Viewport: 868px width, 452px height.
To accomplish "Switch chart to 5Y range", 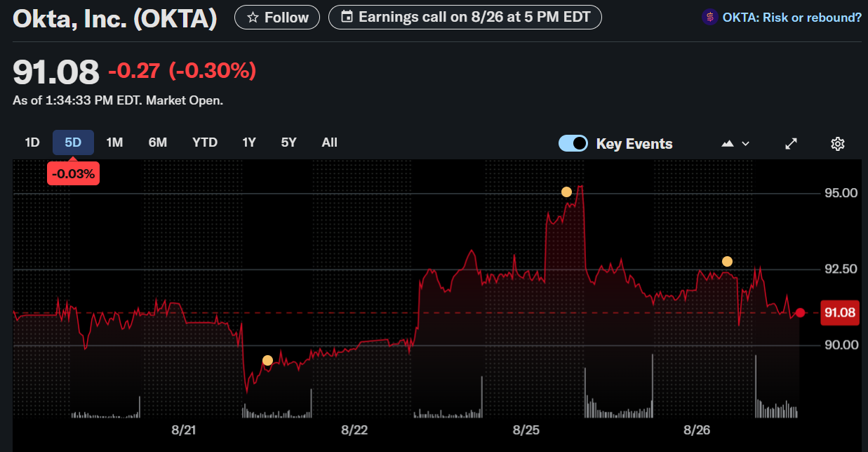I will coord(289,142).
